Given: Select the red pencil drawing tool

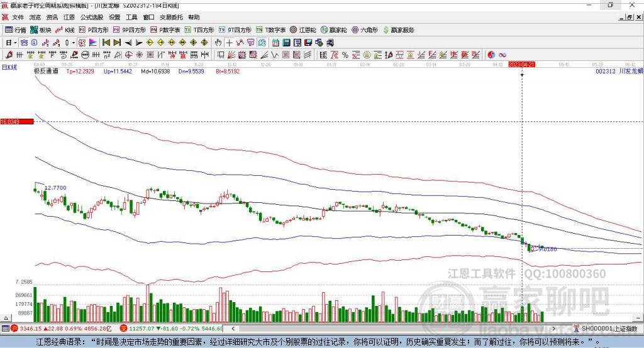Looking at the screenshot, I should (x=9, y=55).
